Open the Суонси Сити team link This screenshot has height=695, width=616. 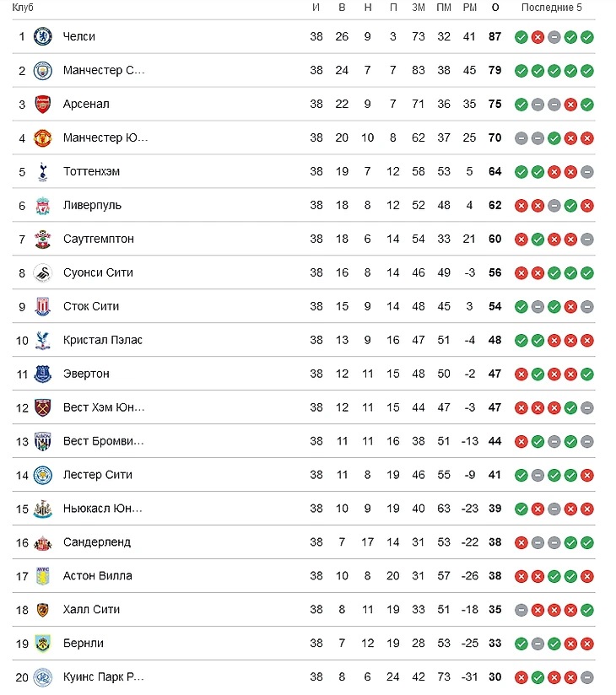98,272
